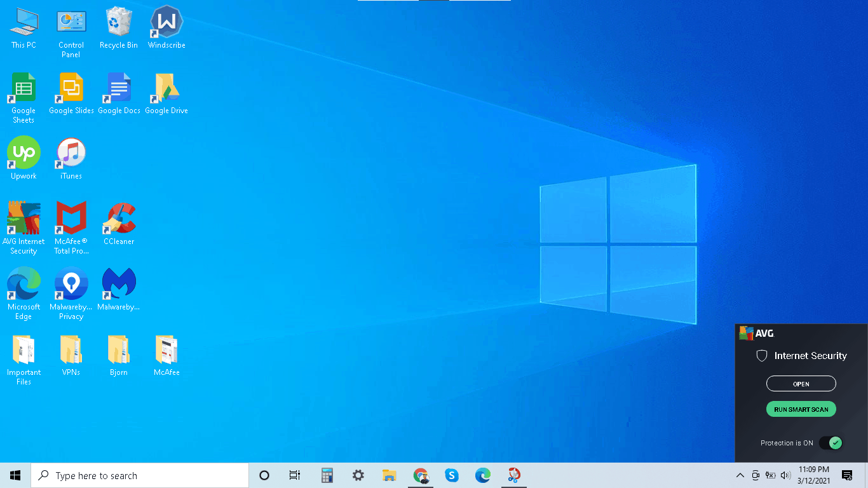Image resolution: width=868 pixels, height=488 pixels.
Task: Open AVG Internet Security from the desktop
Action: 24,219
